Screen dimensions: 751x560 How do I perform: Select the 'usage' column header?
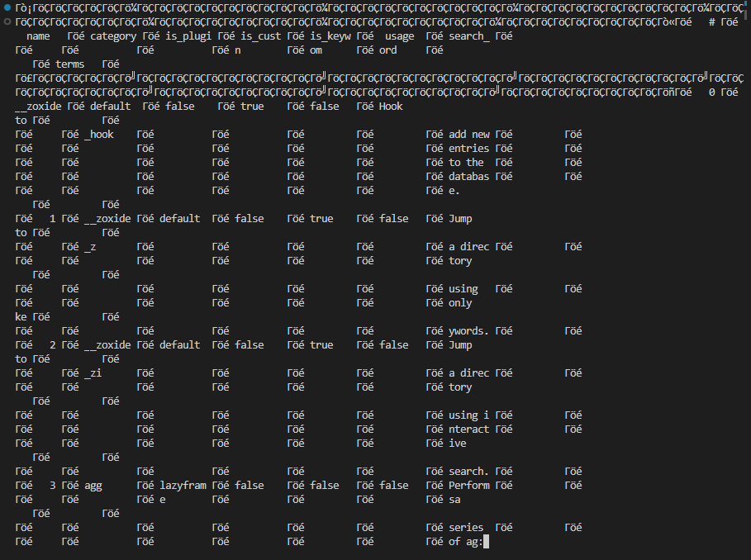click(399, 36)
